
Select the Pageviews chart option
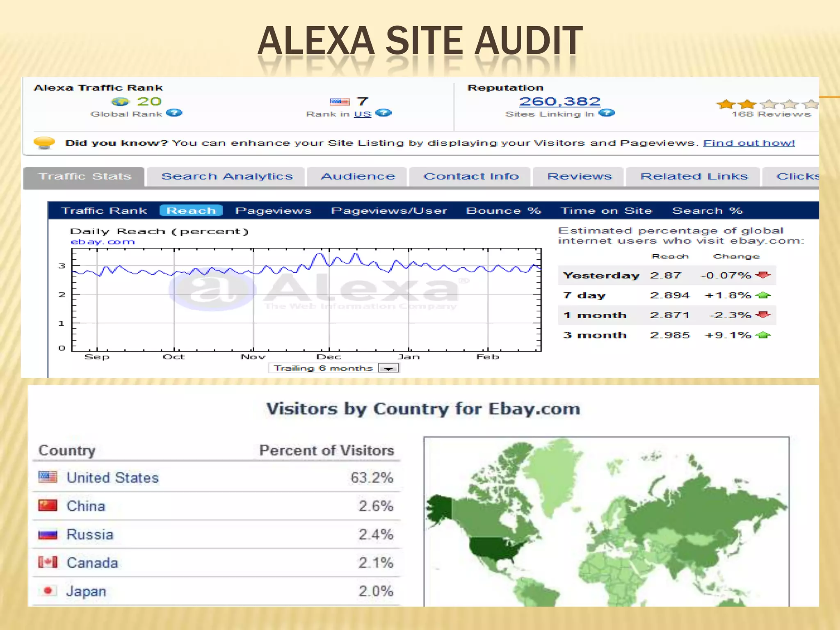[273, 211]
